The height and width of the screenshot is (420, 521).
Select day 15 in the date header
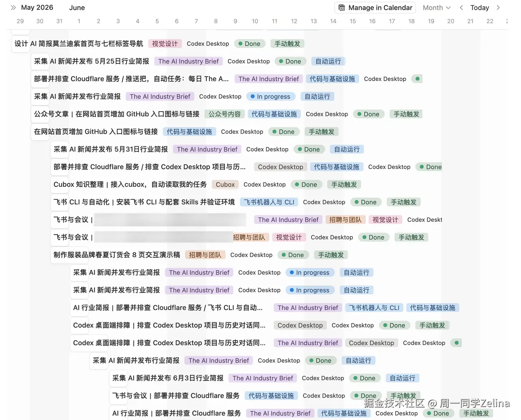click(353, 21)
